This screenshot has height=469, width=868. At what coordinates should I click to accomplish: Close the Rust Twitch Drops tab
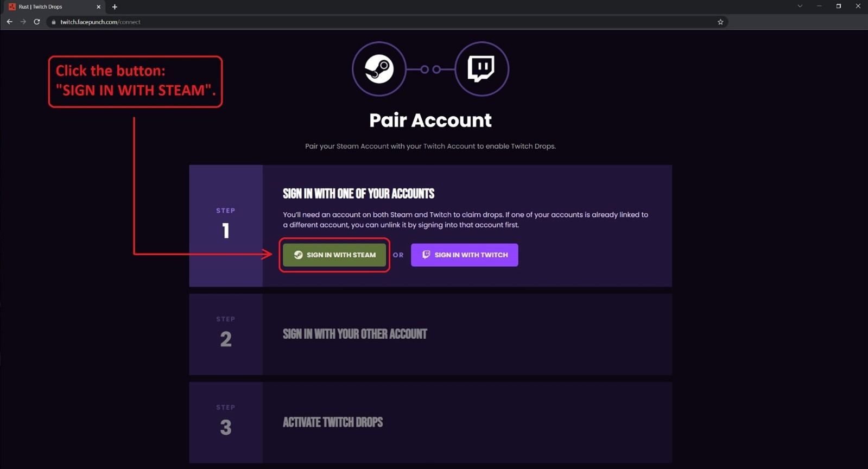(98, 7)
